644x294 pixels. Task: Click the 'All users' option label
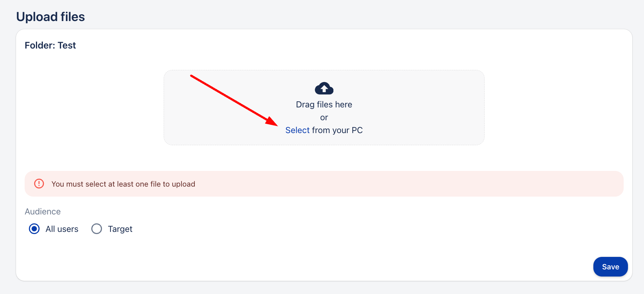click(x=62, y=229)
